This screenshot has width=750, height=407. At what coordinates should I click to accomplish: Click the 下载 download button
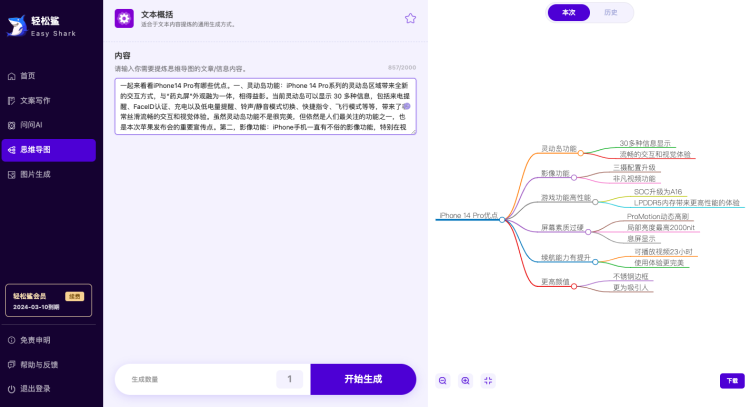(732, 381)
